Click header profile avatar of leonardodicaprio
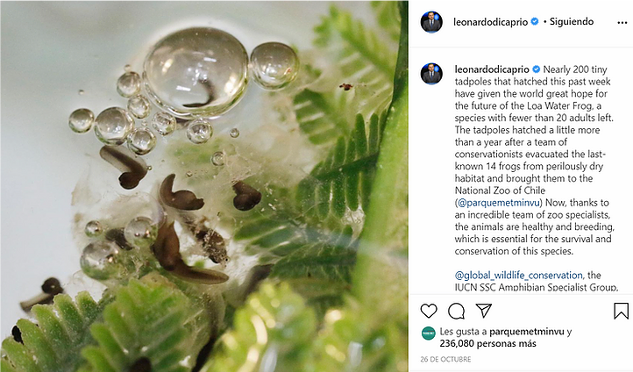 click(x=432, y=22)
